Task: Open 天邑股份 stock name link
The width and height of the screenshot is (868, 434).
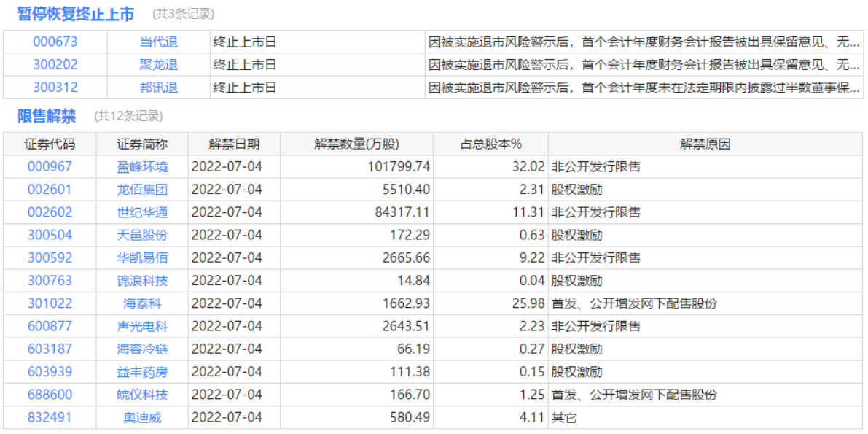Action: 142,235
